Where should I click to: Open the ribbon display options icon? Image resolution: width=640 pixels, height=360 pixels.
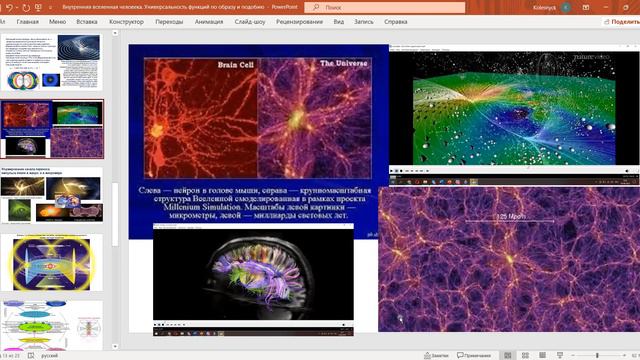(x=586, y=7)
